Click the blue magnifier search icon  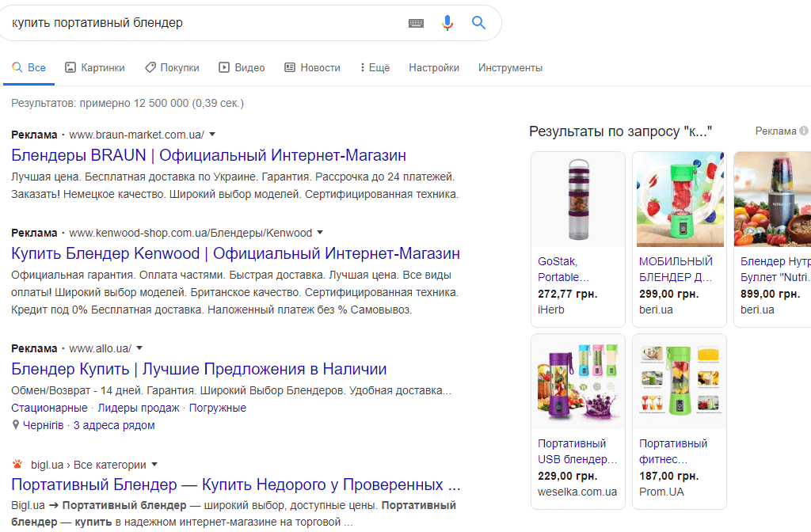(478, 22)
